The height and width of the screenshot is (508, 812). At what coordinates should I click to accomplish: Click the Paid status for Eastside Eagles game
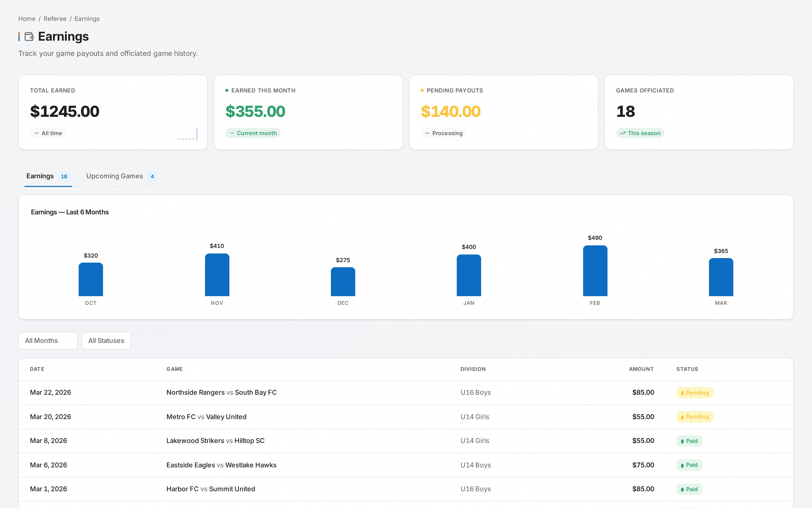click(x=689, y=465)
